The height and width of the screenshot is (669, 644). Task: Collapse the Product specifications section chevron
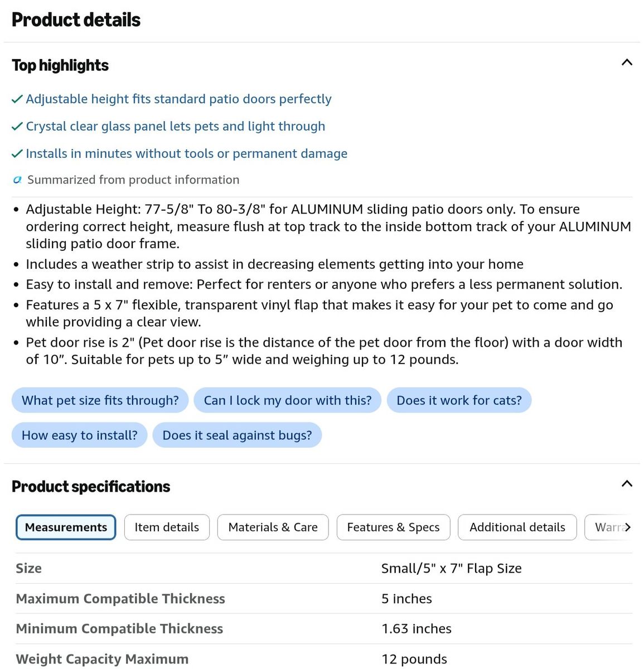coord(627,483)
